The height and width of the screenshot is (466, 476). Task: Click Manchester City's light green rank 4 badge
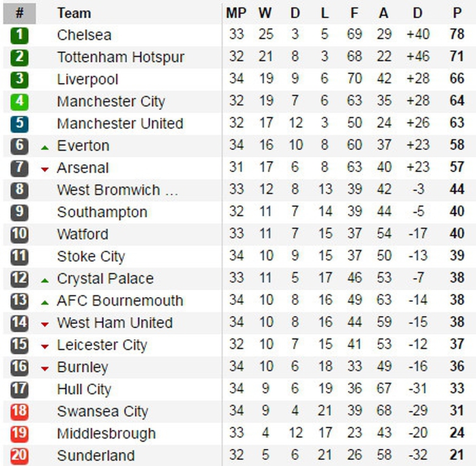(20, 101)
